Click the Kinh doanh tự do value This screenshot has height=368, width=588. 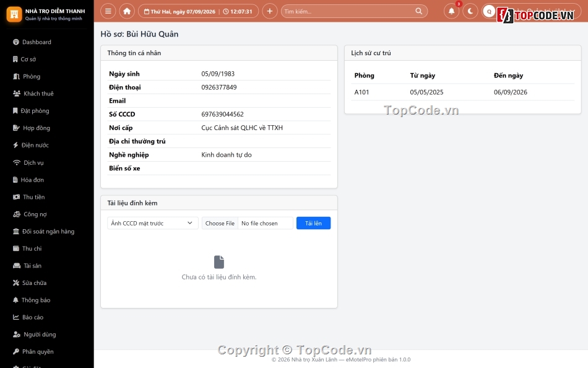[x=227, y=155]
